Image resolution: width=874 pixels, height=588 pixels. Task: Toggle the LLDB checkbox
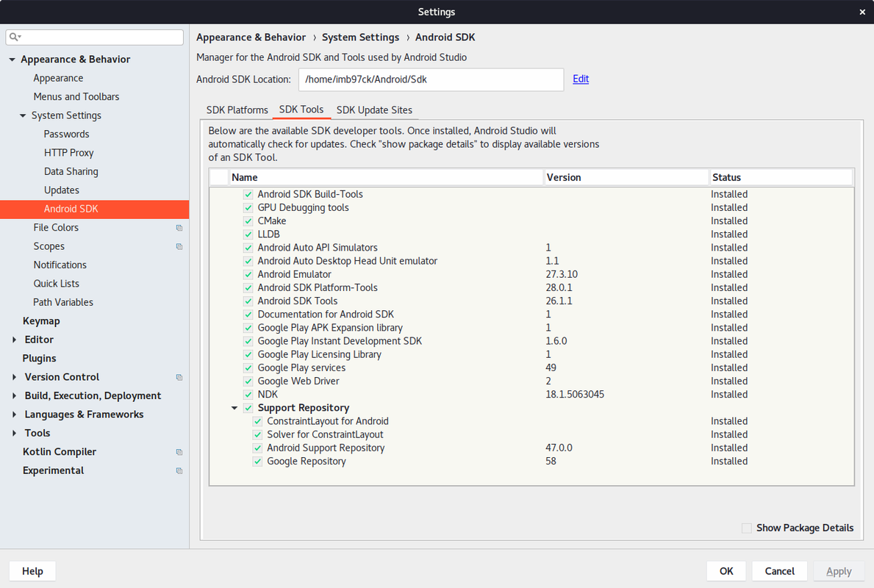[248, 234]
